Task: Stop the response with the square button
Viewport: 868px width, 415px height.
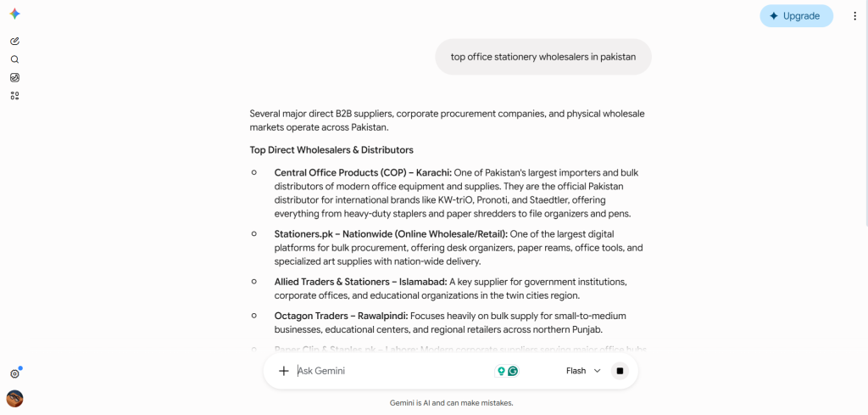Action: point(620,371)
